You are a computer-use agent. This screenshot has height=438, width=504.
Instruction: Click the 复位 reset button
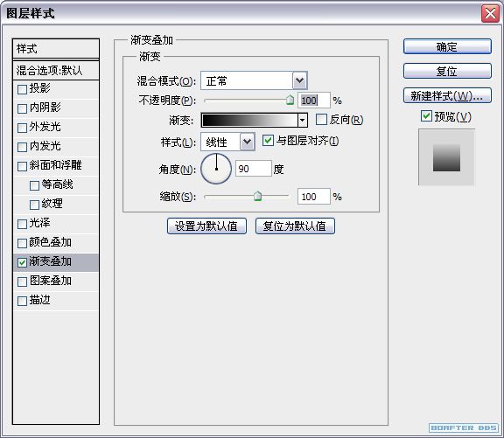click(447, 71)
